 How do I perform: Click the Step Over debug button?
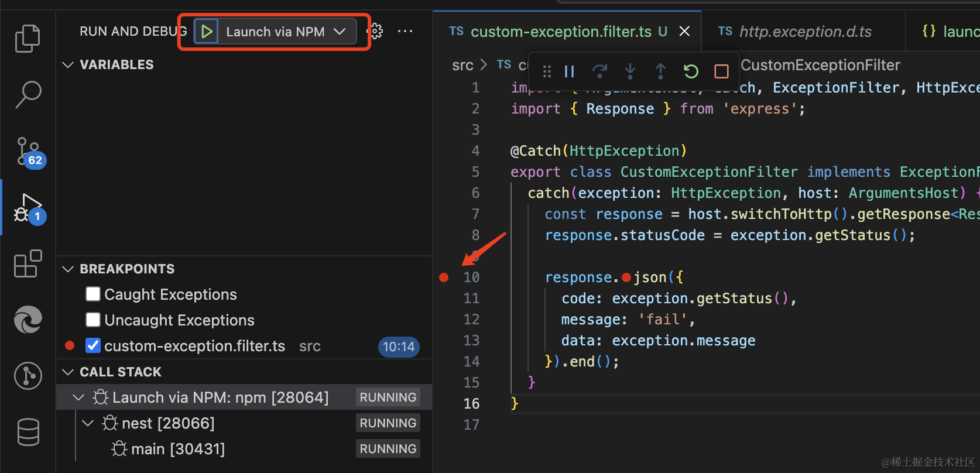(x=599, y=71)
